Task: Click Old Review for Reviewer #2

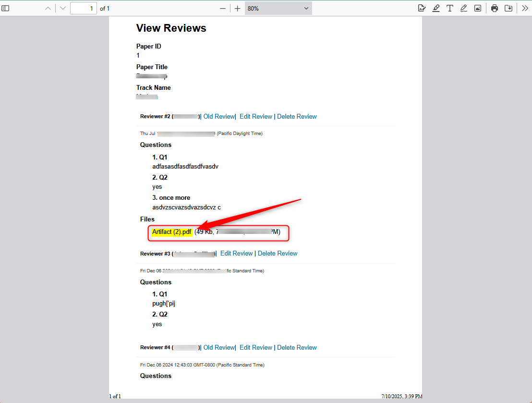Action: click(x=219, y=116)
